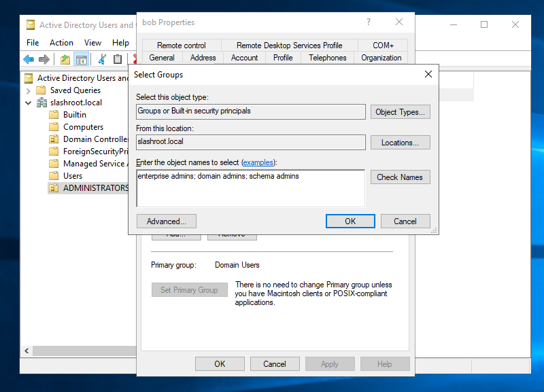Collapse the slashroot.local tree node
The image size is (544, 392).
[28, 103]
